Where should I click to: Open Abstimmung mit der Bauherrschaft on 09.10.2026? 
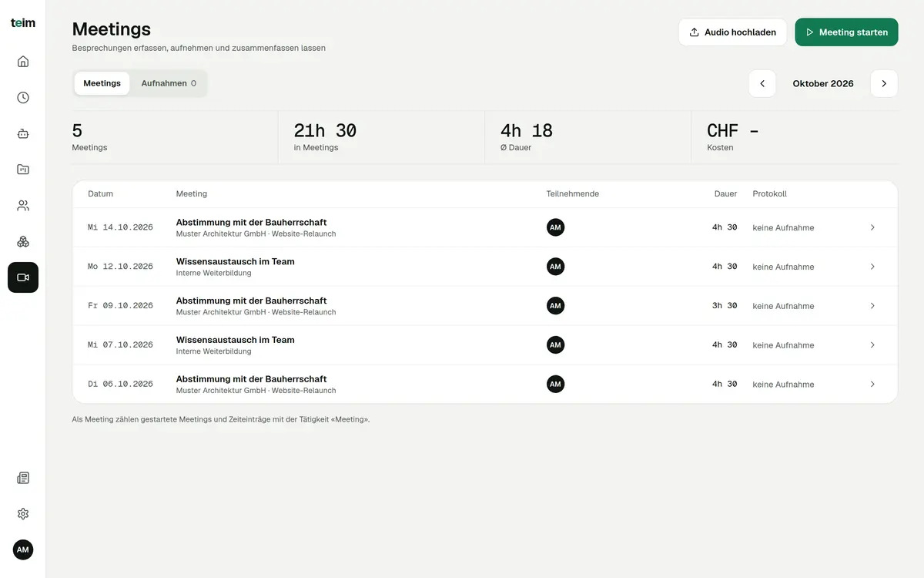251,301
